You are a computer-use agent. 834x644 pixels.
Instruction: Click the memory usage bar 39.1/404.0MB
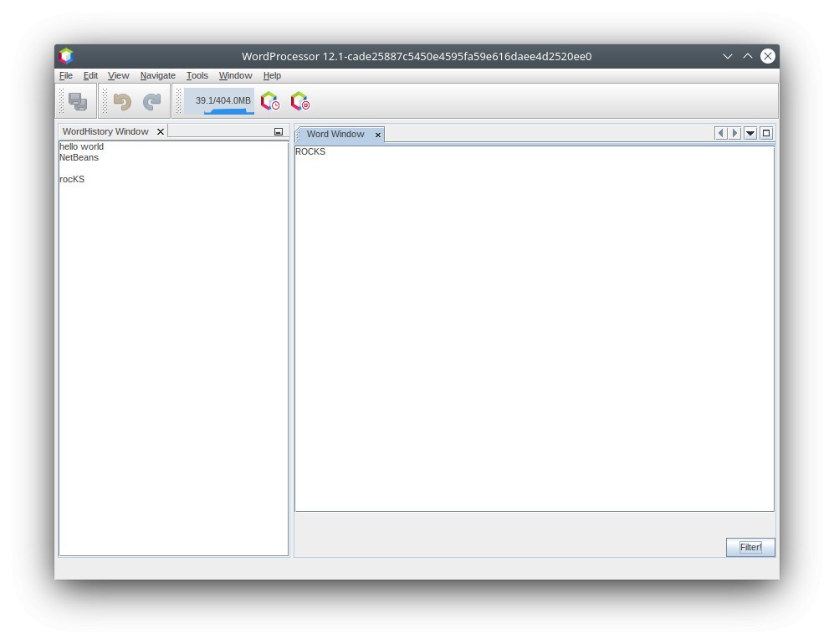pos(219,101)
